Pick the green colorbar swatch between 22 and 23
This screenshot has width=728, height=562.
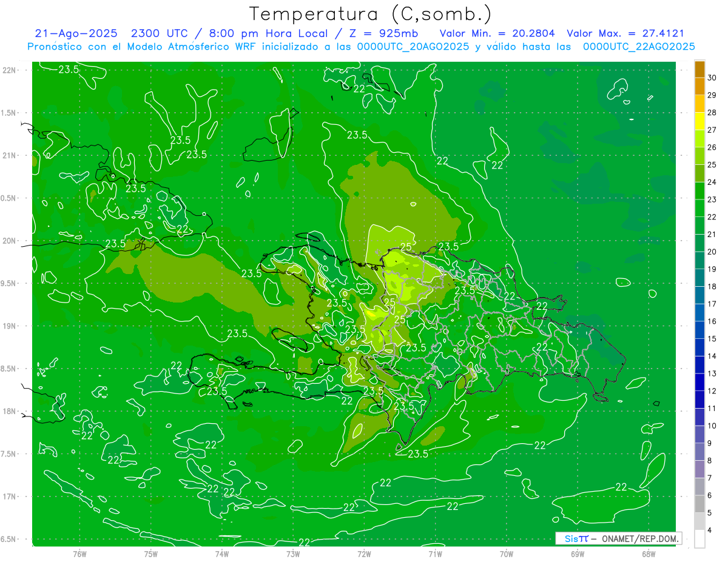tap(699, 209)
